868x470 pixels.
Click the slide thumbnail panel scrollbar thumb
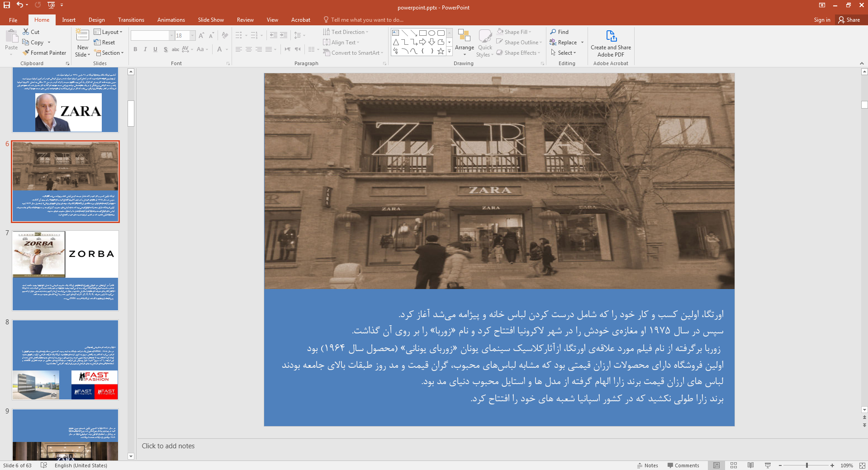[131, 114]
